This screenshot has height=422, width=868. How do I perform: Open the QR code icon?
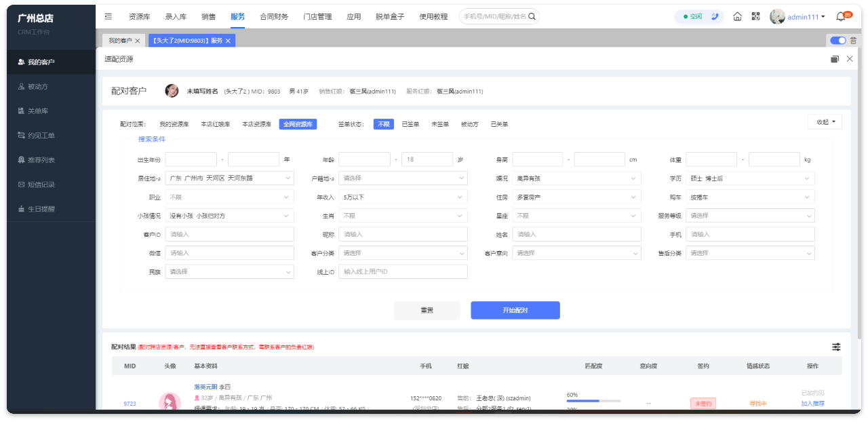[755, 16]
